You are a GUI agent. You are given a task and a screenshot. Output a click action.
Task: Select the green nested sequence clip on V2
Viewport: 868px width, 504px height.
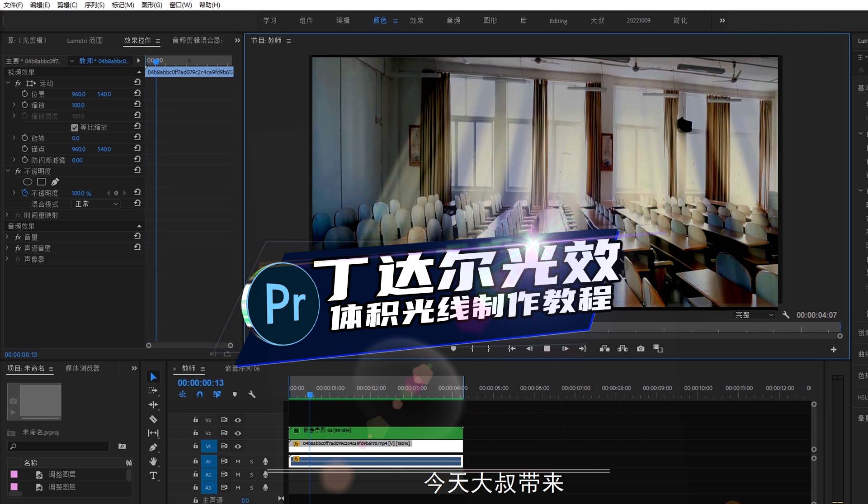click(376, 432)
